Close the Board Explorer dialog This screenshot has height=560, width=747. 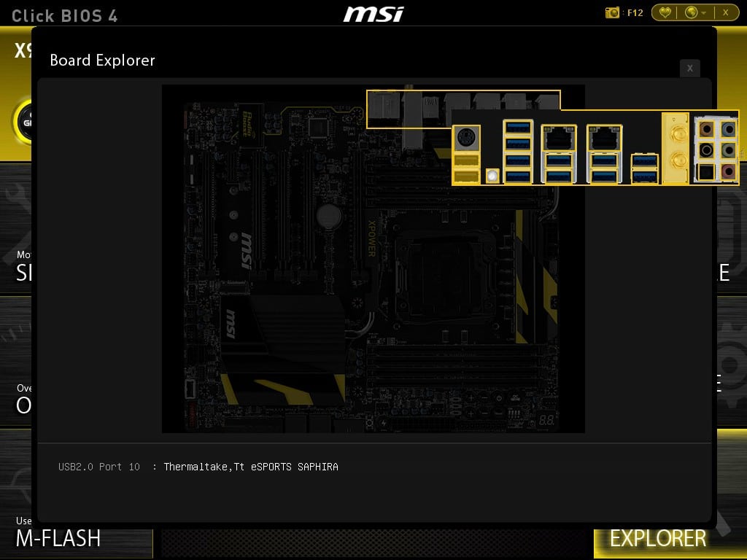point(690,69)
